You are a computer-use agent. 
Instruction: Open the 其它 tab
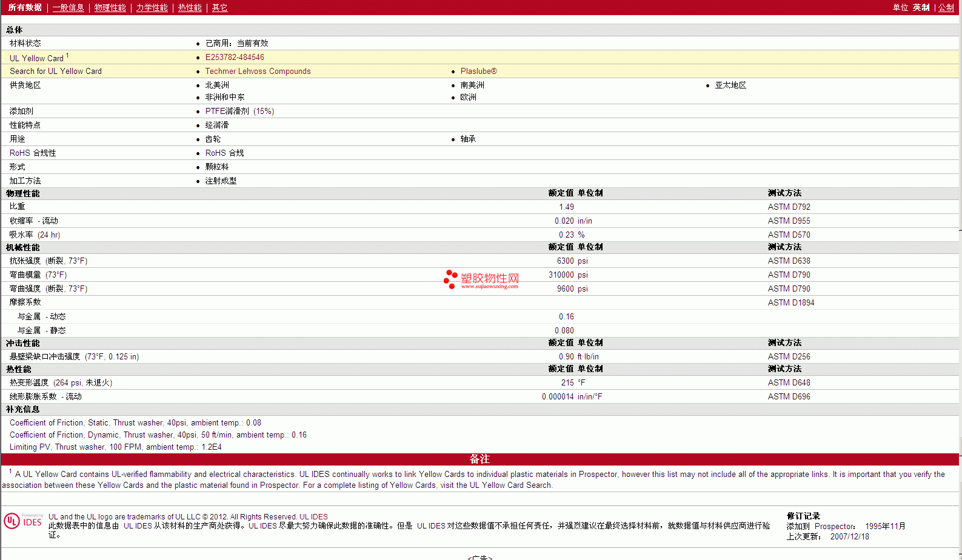219,8
